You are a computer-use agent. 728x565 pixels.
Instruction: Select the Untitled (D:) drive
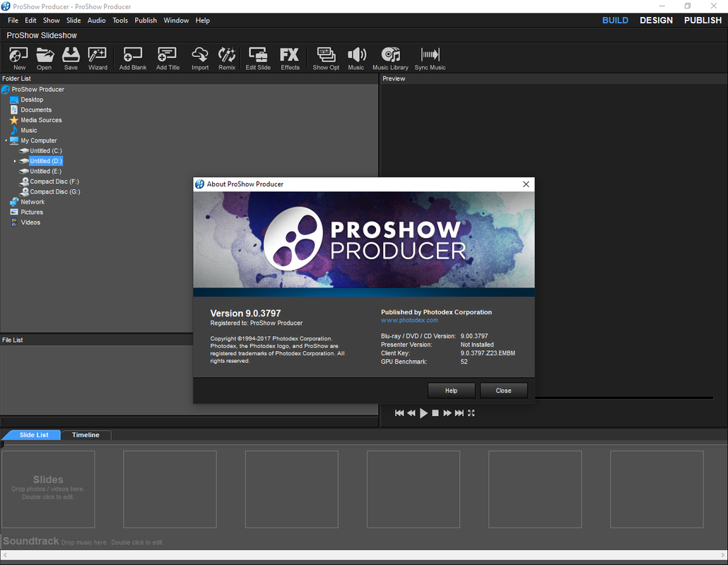45,161
